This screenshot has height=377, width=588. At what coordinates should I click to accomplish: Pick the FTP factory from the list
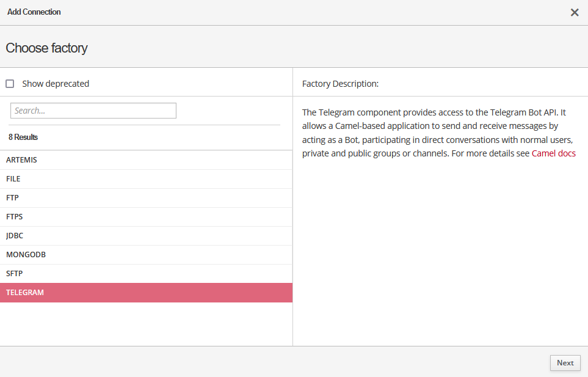[146, 198]
